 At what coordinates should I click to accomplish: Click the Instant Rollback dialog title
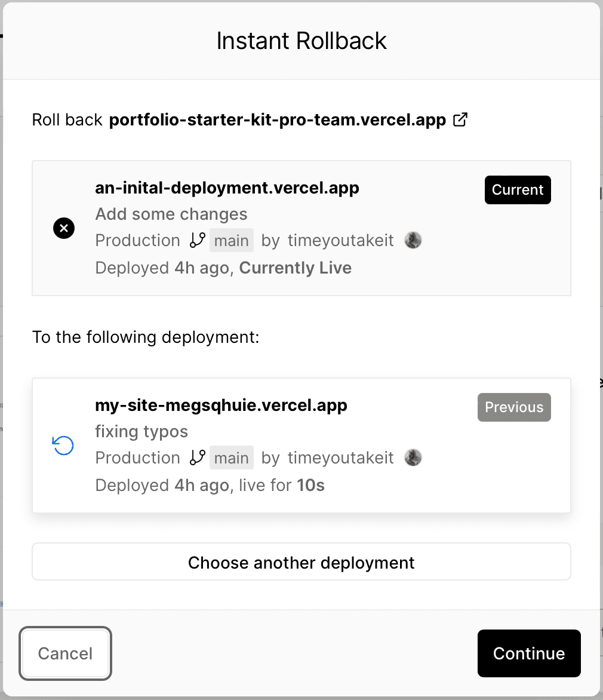(301, 40)
